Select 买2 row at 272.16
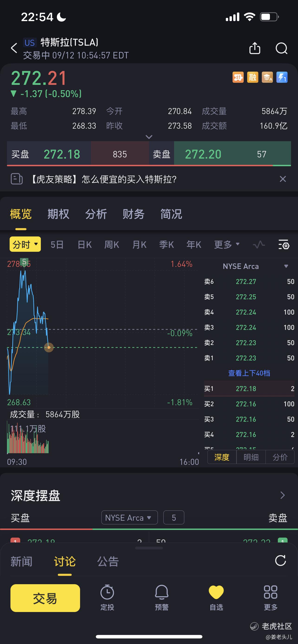This screenshot has width=298, height=644. (x=249, y=404)
